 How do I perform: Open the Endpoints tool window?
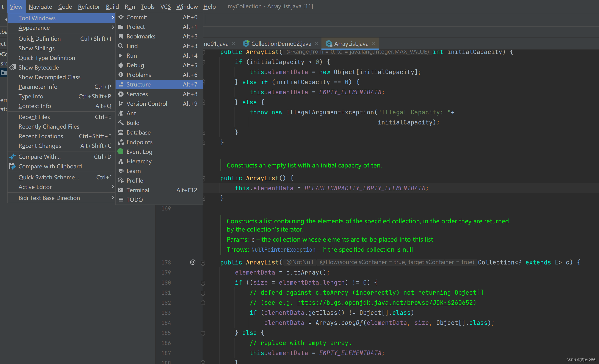click(139, 142)
